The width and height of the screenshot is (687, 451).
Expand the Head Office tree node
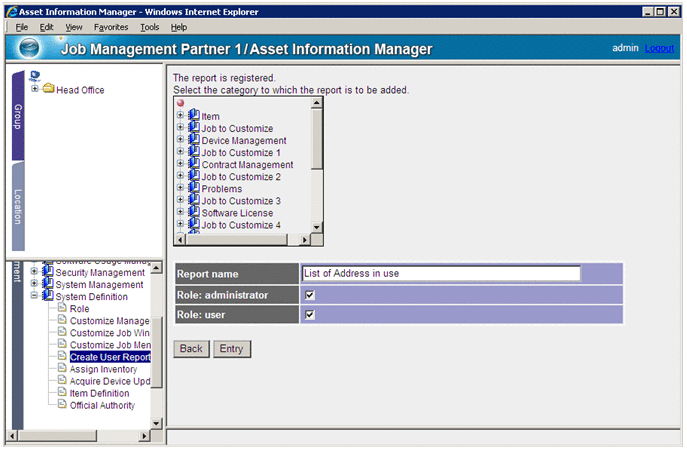click(35, 89)
